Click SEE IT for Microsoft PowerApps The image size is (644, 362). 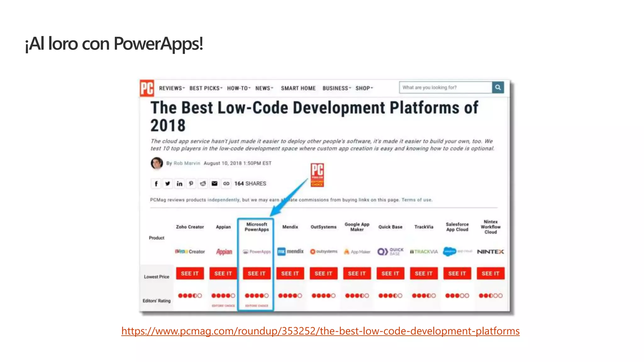257,273
